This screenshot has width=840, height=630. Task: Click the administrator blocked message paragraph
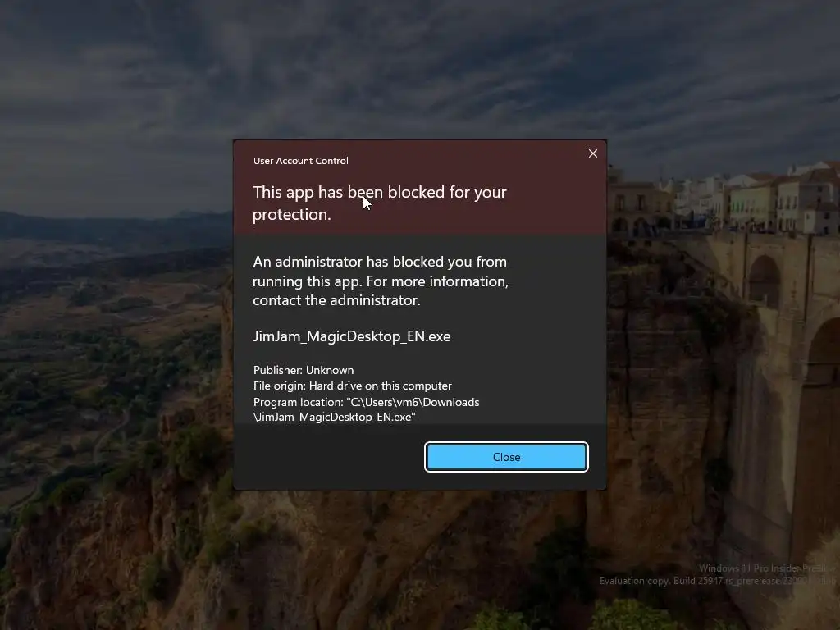(x=381, y=281)
